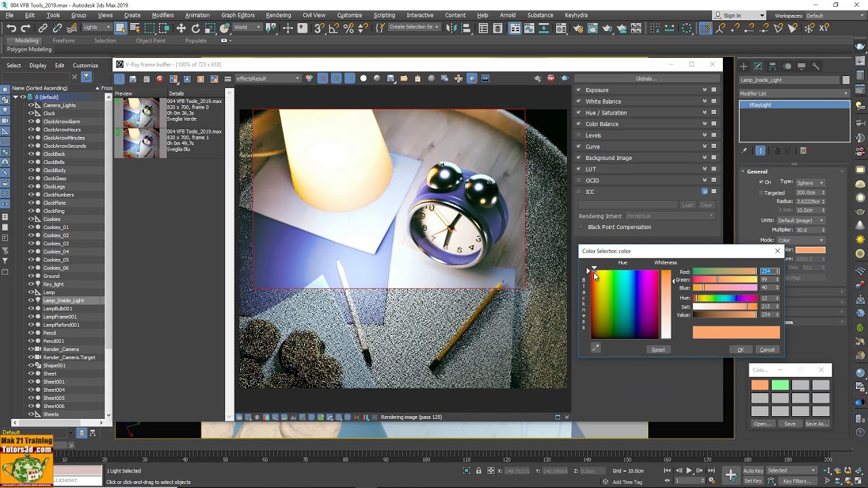Activate the Select and Uniform Scale tool
Viewport: 868px width, 488px height.
pyautogui.click(x=210, y=28)
